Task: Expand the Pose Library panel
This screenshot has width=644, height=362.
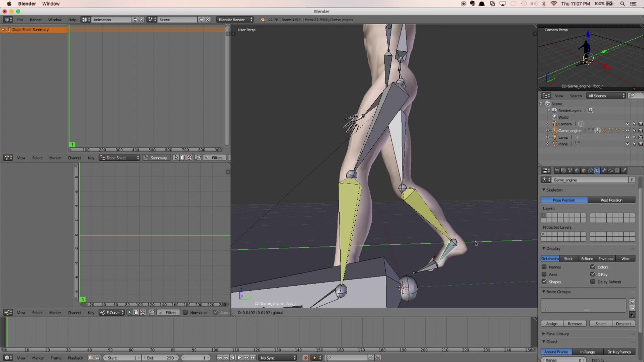Action: point(557,334)
